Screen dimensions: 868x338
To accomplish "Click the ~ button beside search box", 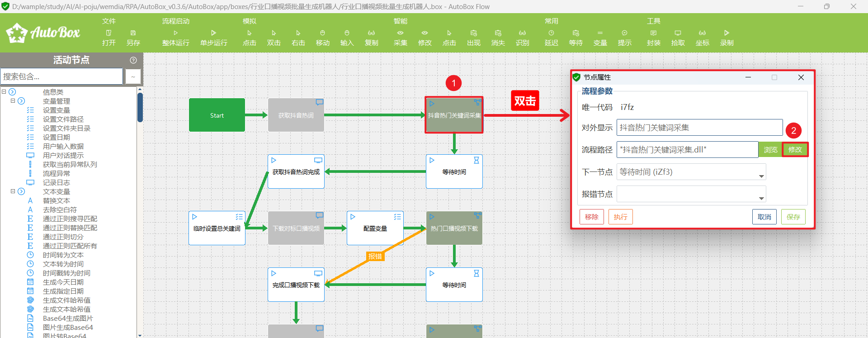I will pos(133,76).
